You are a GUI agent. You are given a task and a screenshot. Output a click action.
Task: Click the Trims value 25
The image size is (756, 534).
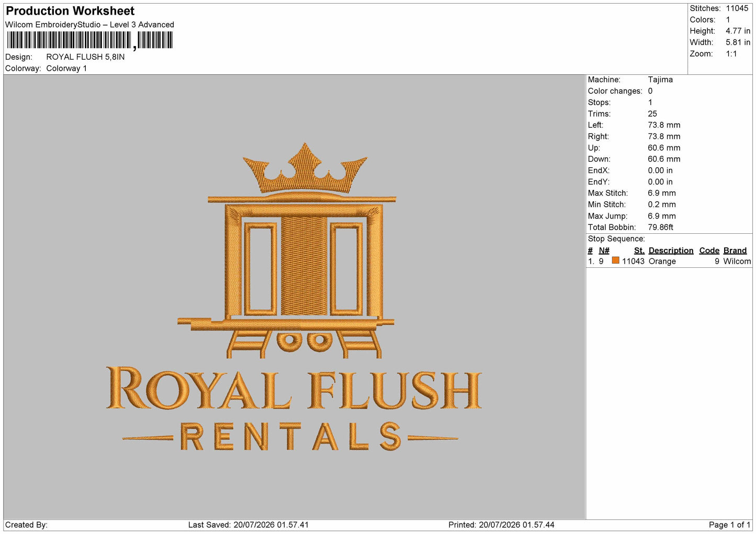pos(652,114)
